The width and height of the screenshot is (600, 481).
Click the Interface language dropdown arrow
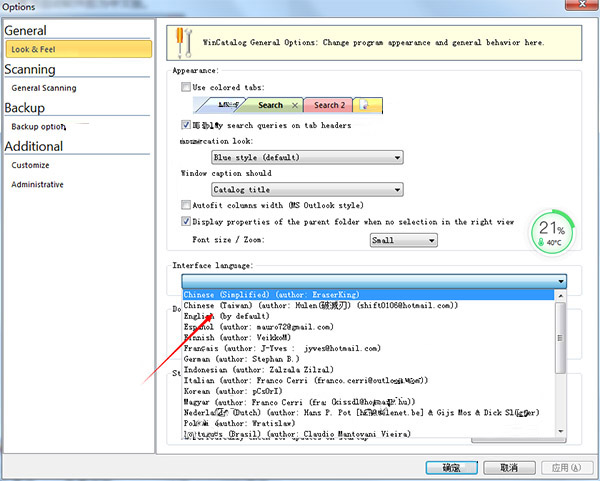tap(561, 282)
